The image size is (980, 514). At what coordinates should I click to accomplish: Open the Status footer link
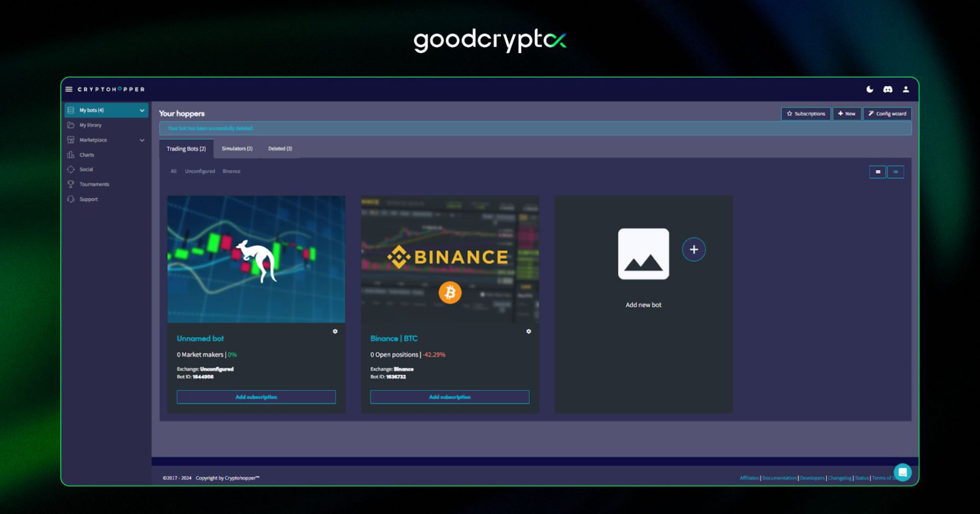(x=862, y=478)
